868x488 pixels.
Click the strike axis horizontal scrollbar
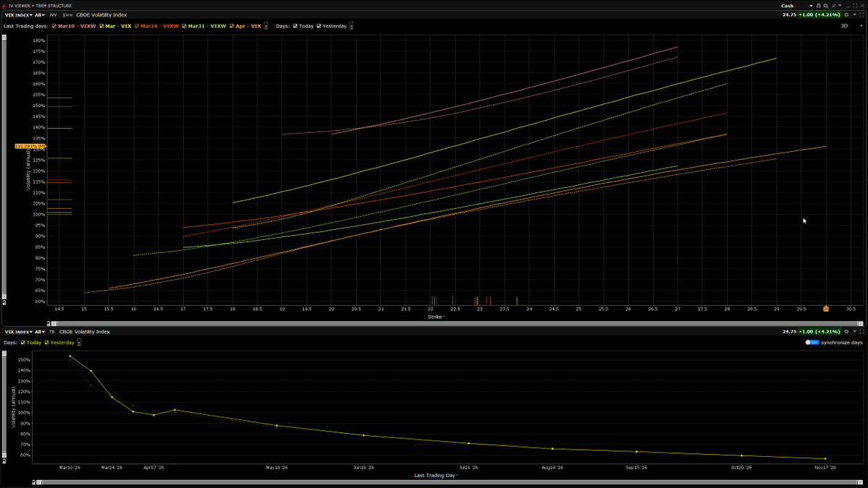tap(456, 324)
